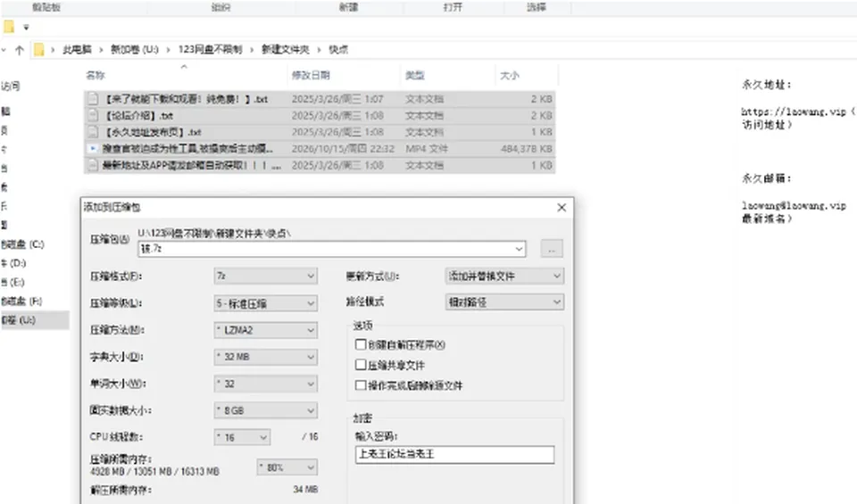This screenshot has width=857, height=504.
Task: Click the yellow folder quick-access icon
Action: coord(9,26)
